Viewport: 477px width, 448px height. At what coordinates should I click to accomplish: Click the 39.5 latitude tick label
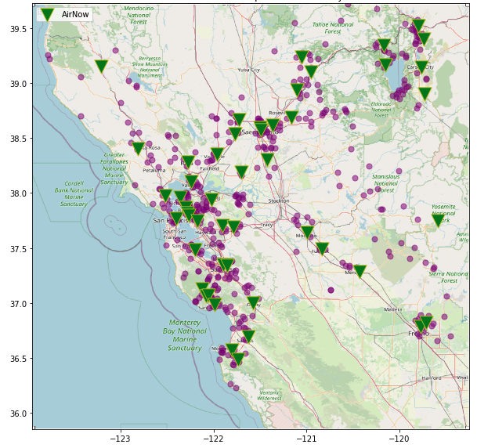coord(19,29)
